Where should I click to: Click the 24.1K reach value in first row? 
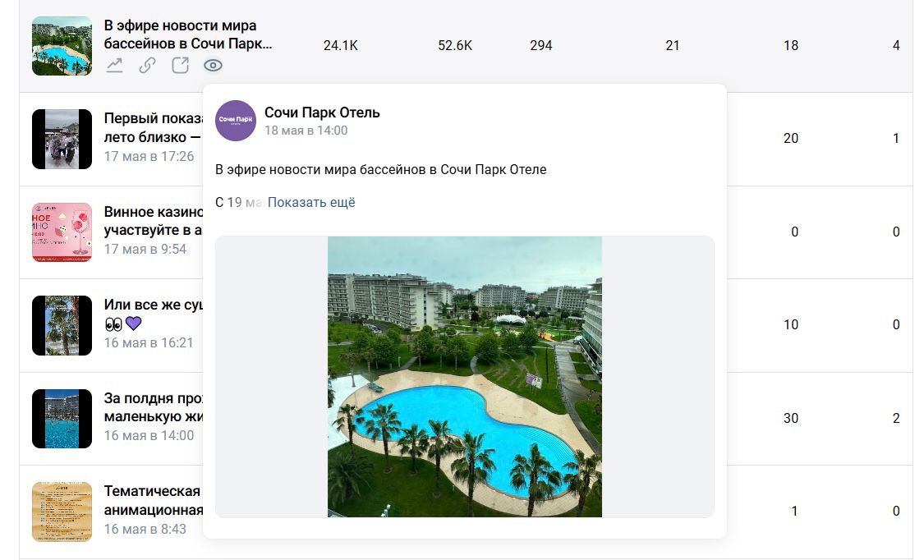pyautogui.click(x=341, y=45)
